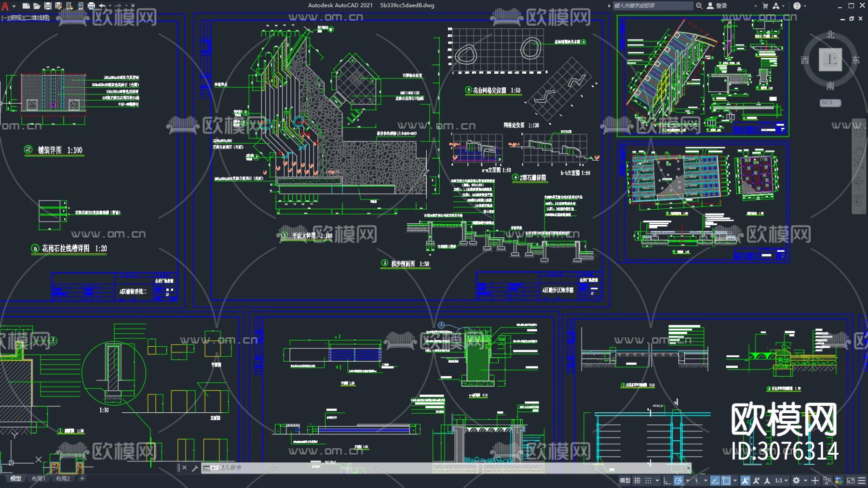Restore down the drawing window inner control
This screenshot has width=868, height=488.
point(852,19)
